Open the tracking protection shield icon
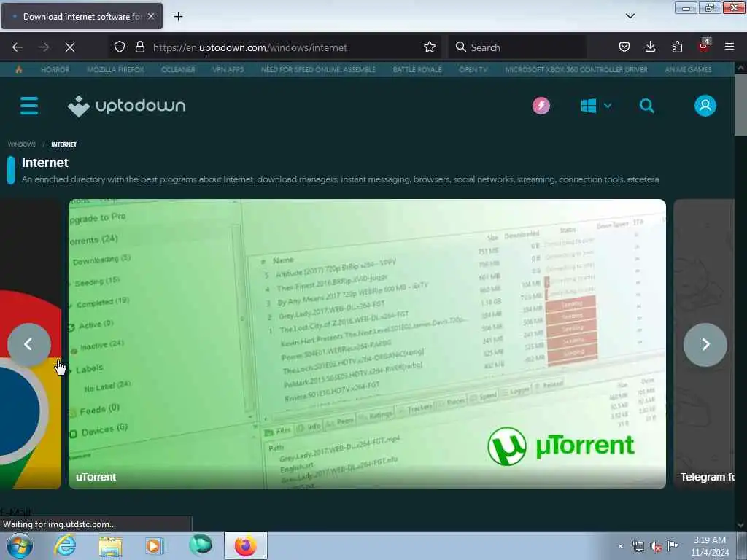Viewport: 747px width, 560px height. (120, 47)
